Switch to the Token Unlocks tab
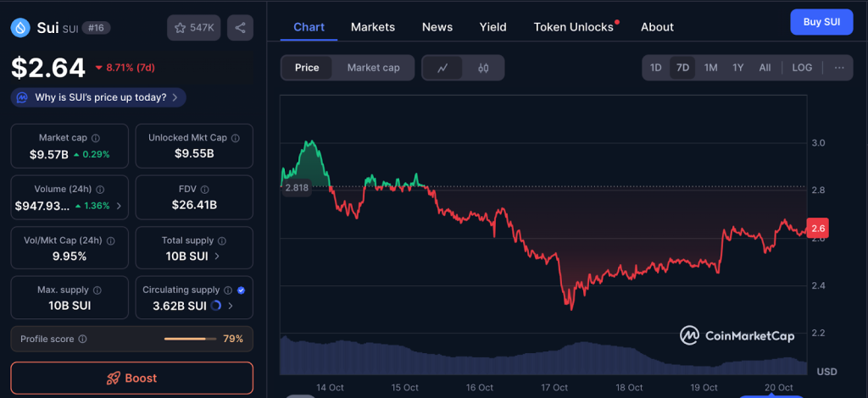868x398 pixels. coord(574,27)
